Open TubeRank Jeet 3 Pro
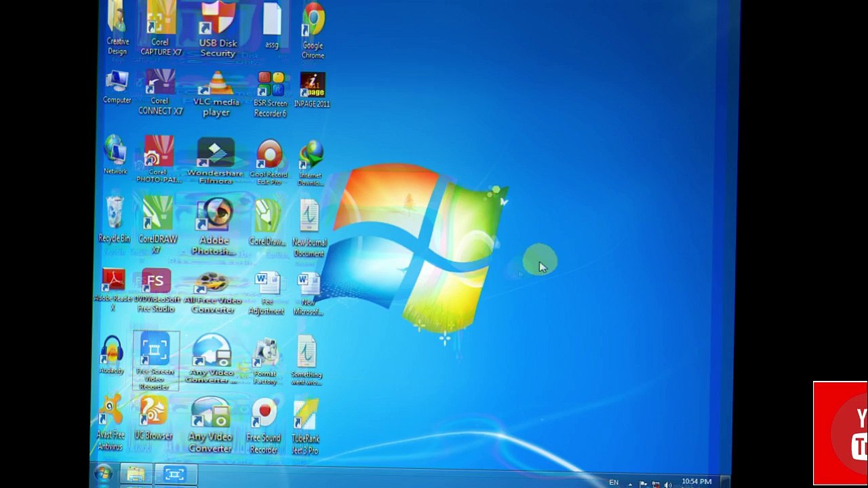Screen dimensions: 868x488 [x=305, y=427]
